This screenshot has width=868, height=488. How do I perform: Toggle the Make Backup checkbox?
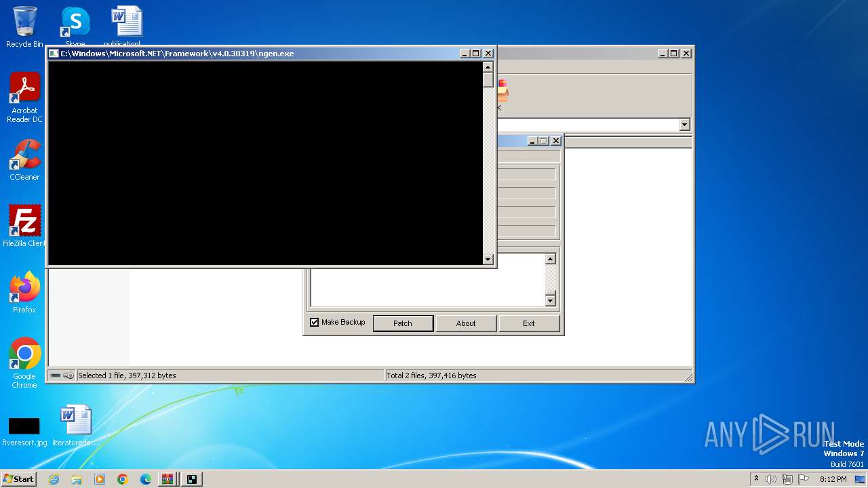[x=314, y=323]
